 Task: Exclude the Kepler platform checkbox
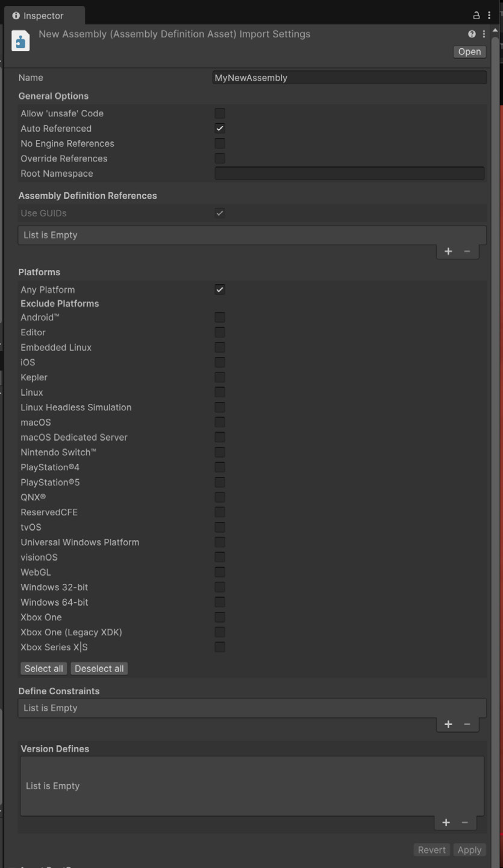pyautogui.click(x=220, y=377)
